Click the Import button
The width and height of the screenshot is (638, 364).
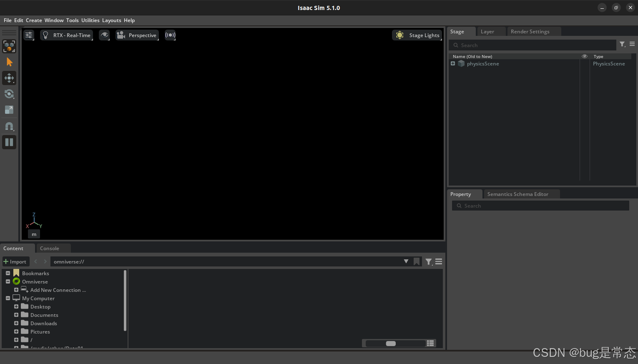(x=15, y=262)
